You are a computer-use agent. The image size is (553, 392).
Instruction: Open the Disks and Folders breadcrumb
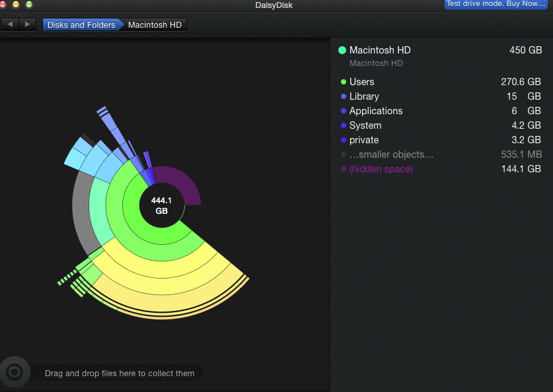(x=81, y=24)
